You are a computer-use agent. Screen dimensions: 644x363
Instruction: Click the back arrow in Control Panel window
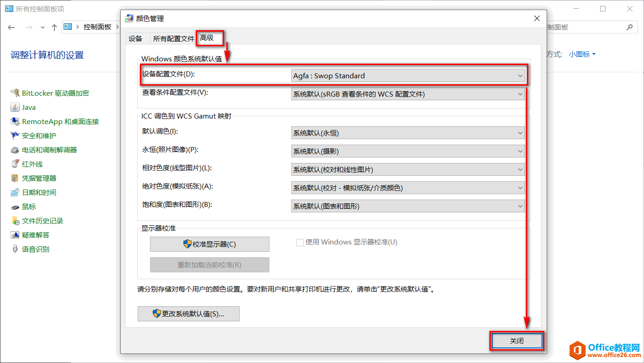(11, 27)
